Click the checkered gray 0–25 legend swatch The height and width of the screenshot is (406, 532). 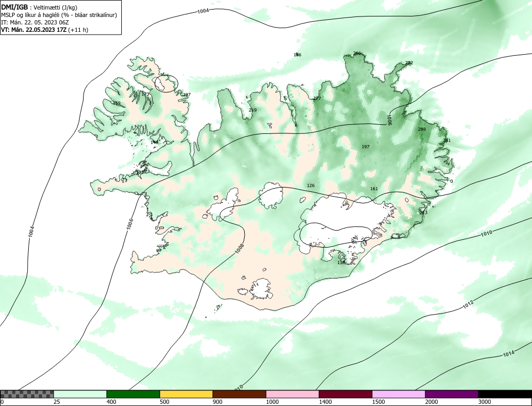point(27,394)
